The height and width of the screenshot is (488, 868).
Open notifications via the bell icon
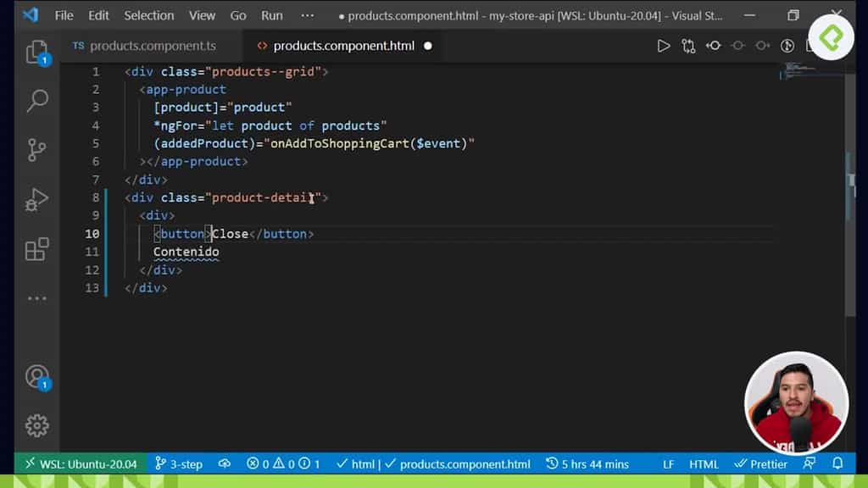click(x=838, y=463)
